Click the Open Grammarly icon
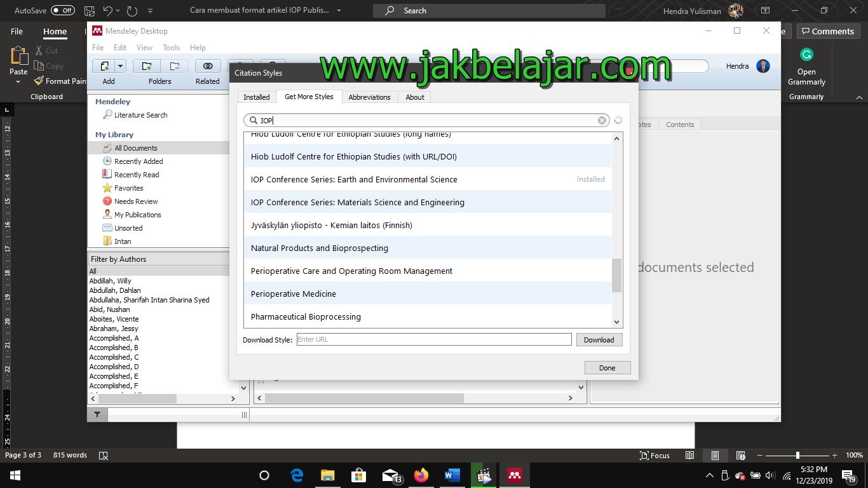Image resolution: width=868 pixels, height=488 pixels. [x=806, y=55]
